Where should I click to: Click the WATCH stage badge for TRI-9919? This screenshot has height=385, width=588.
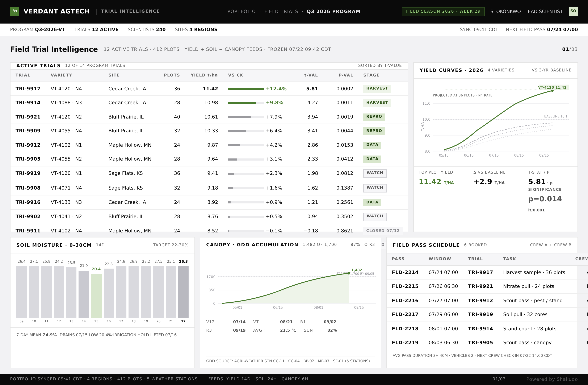coord(375,173)
